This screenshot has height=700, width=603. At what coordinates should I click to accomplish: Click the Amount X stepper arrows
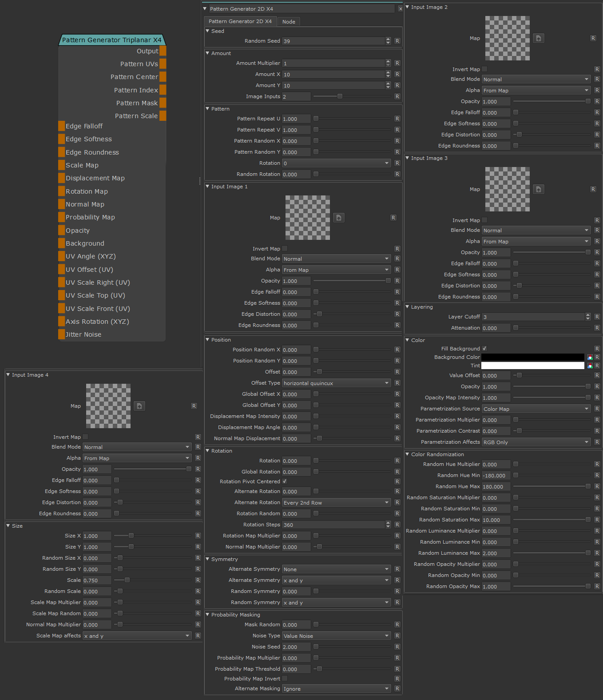point(388,74)
